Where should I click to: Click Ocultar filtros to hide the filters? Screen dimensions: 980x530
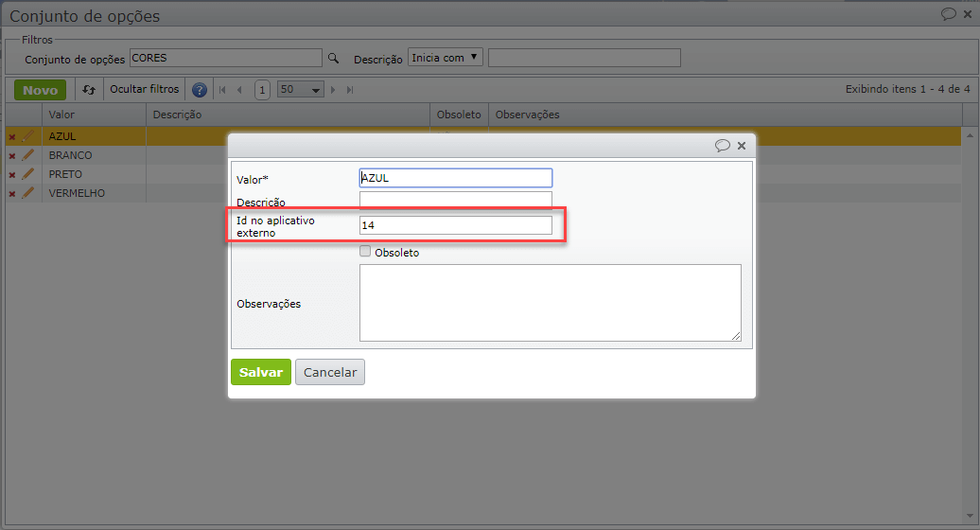(x=145, y=89)
